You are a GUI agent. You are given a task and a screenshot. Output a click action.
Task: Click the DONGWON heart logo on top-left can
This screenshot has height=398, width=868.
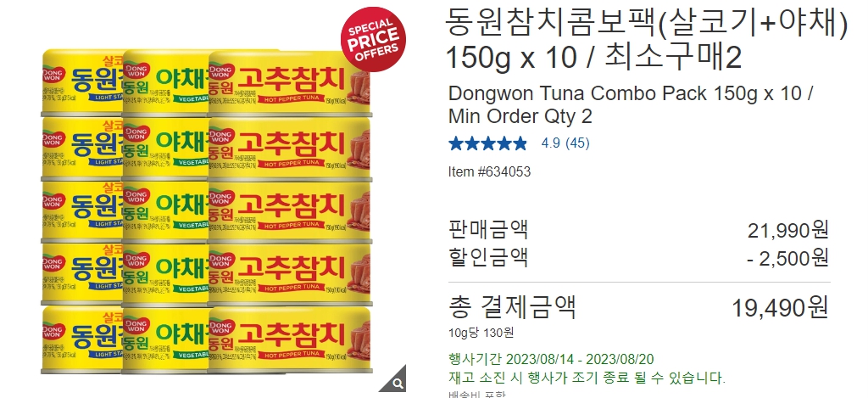[x=54, y=76]
